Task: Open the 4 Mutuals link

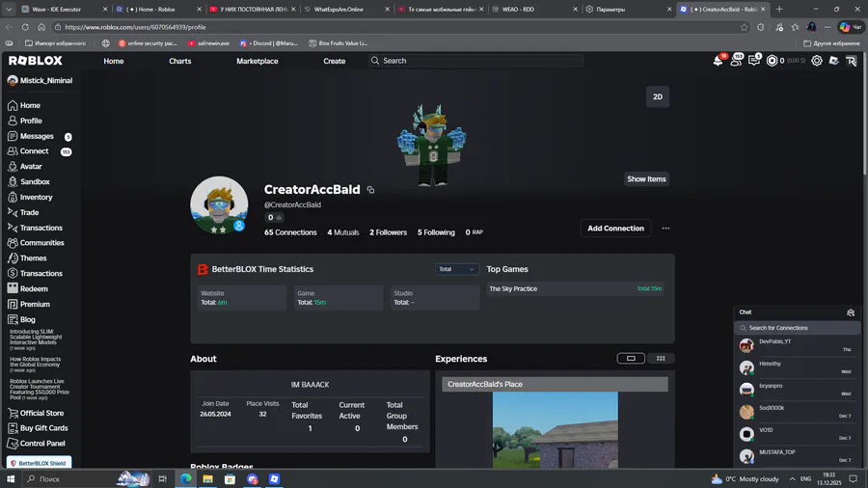Action: pos(343,233)
